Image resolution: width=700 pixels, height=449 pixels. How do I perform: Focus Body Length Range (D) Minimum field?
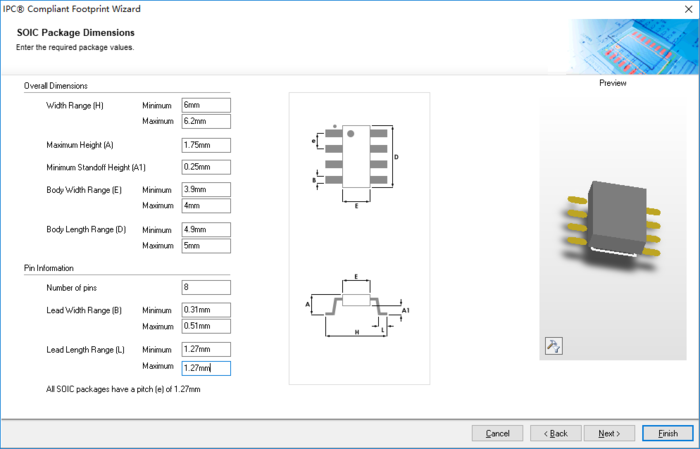(x=205, y=229)
